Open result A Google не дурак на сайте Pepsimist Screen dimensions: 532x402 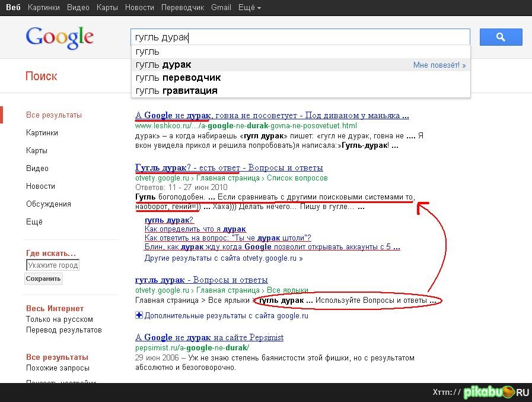pos(209,337)
